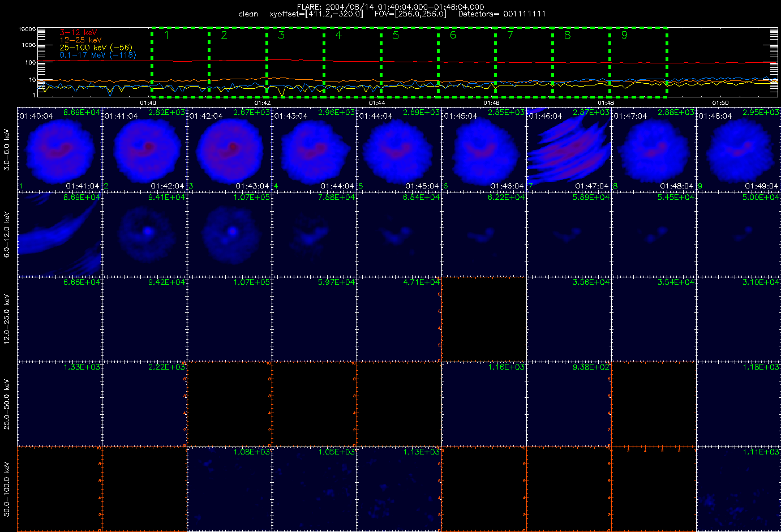
Task: Open the 6.0-12.0 keV image with peak 7.86E+04
Action: tap(315, 234)
